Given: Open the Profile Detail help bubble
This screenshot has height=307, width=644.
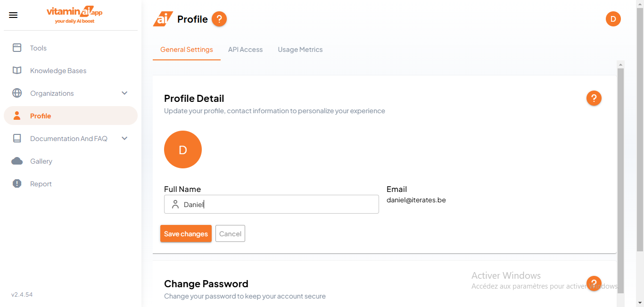Looking at the screenshot, I should pos(594,98).
